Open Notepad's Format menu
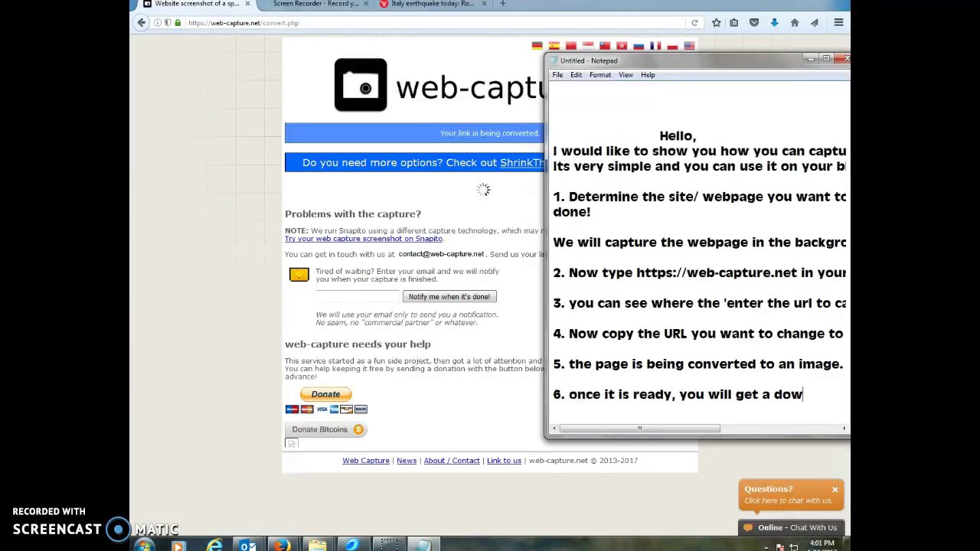The image size is (980, 551). (x=599, y=74)
